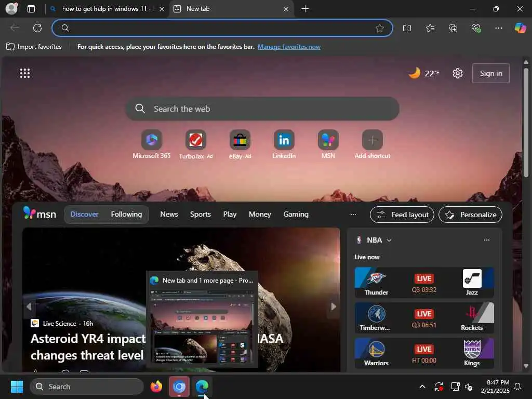Open Chrome from the taskbar

coord(179,387)
